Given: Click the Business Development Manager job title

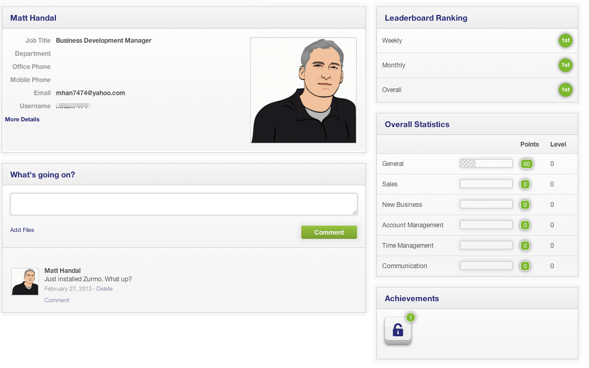Looking at the screenshot, I should 103,40.
